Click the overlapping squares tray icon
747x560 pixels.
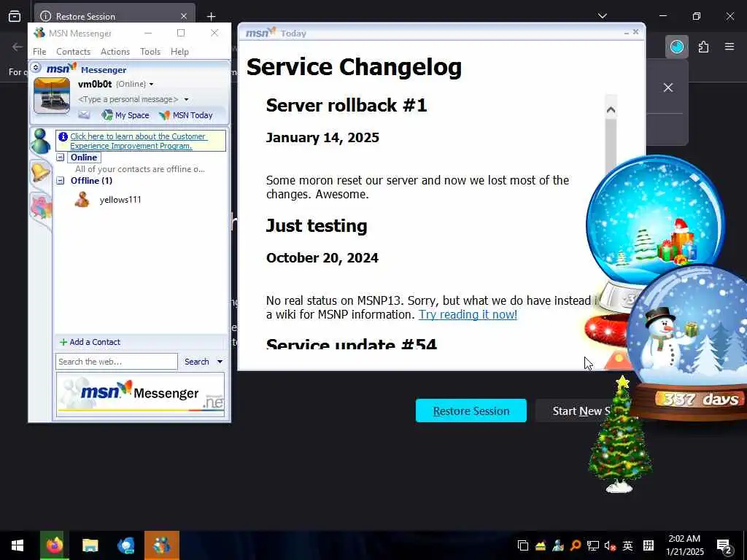[x=522, y=545]
